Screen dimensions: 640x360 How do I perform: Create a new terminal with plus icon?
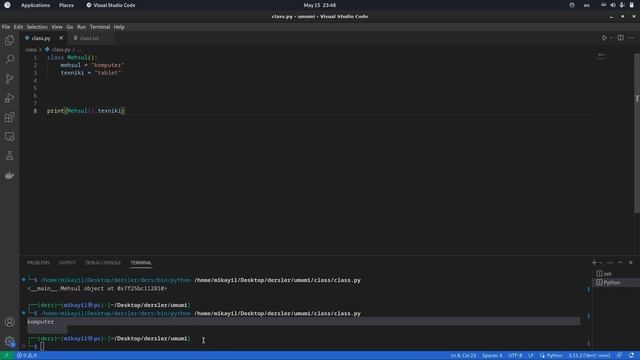pos(594,263)
